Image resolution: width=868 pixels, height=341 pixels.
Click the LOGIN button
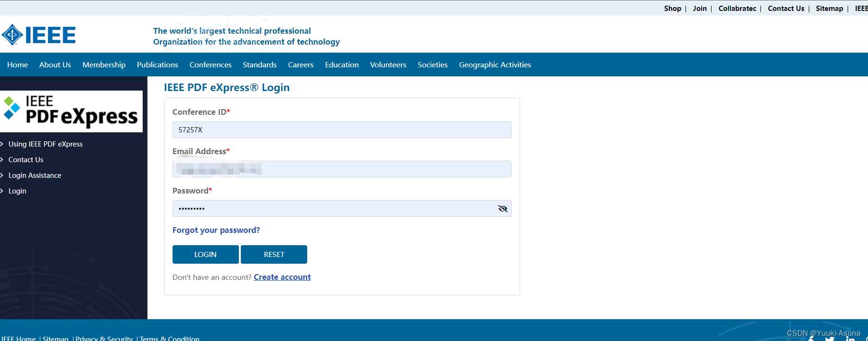pyautogui.click(x=206, y=255)
